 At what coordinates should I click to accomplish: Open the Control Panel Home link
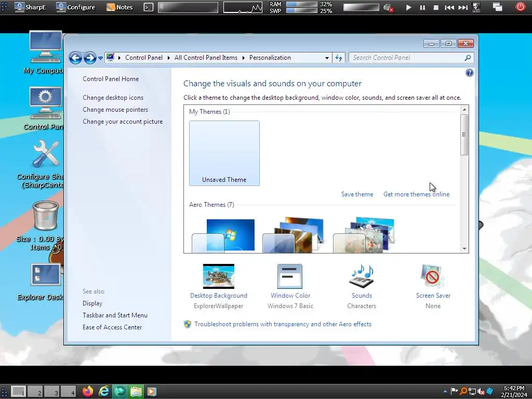(x=111, y=79)
